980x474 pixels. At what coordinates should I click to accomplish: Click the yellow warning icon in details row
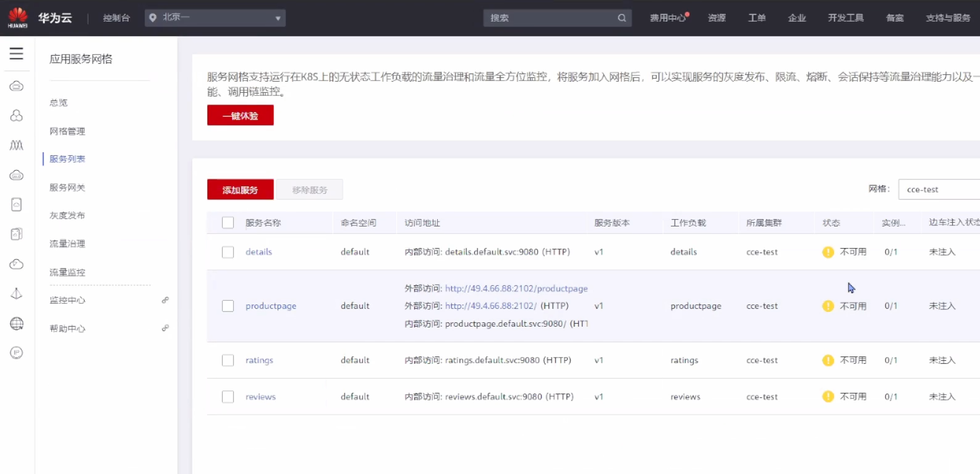[x=828, y=252]
